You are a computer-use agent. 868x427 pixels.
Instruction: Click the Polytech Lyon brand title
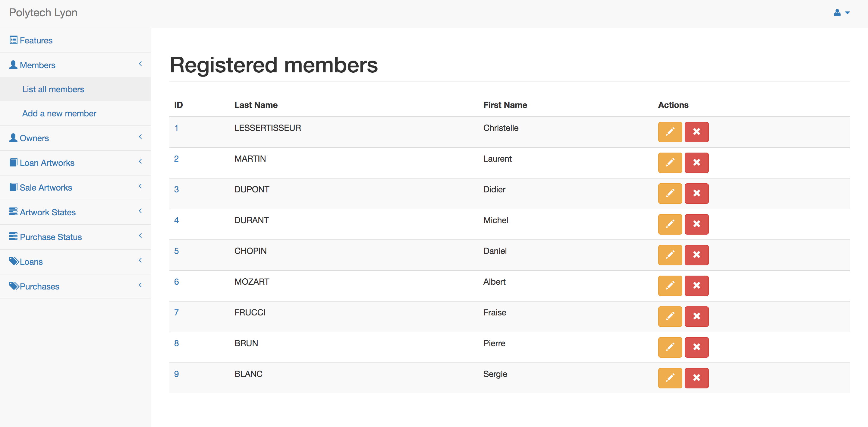[43, 13]
